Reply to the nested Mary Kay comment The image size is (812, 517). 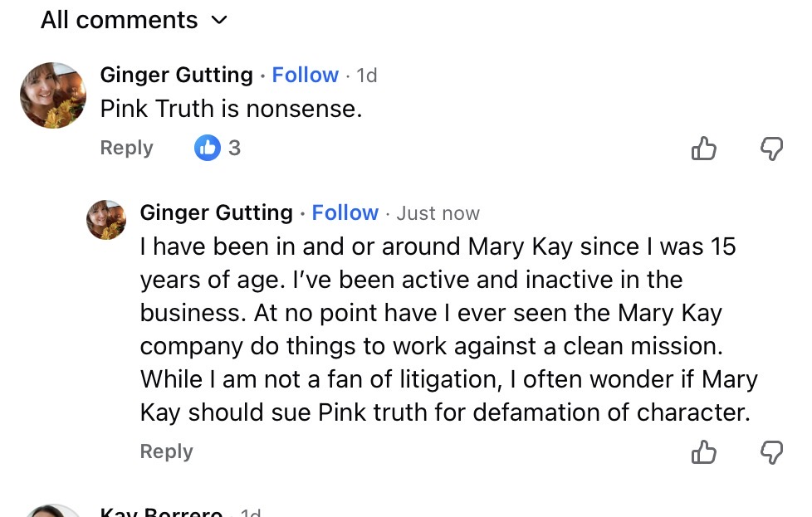(x=166, y=451)
